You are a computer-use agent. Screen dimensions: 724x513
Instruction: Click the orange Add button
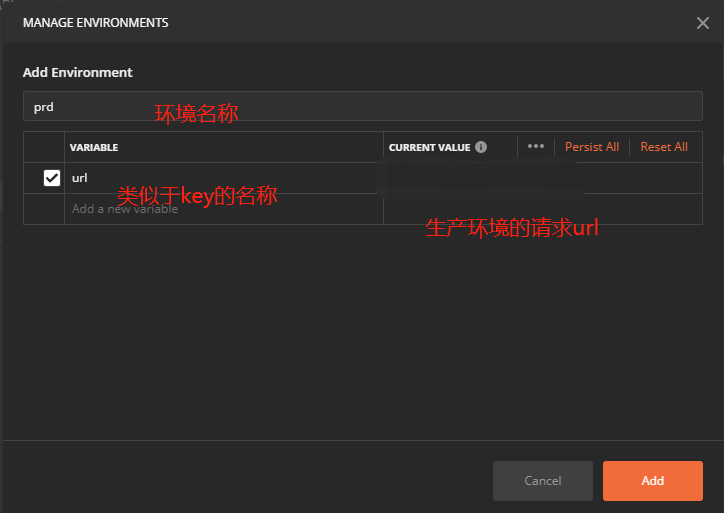coord(652,481)
